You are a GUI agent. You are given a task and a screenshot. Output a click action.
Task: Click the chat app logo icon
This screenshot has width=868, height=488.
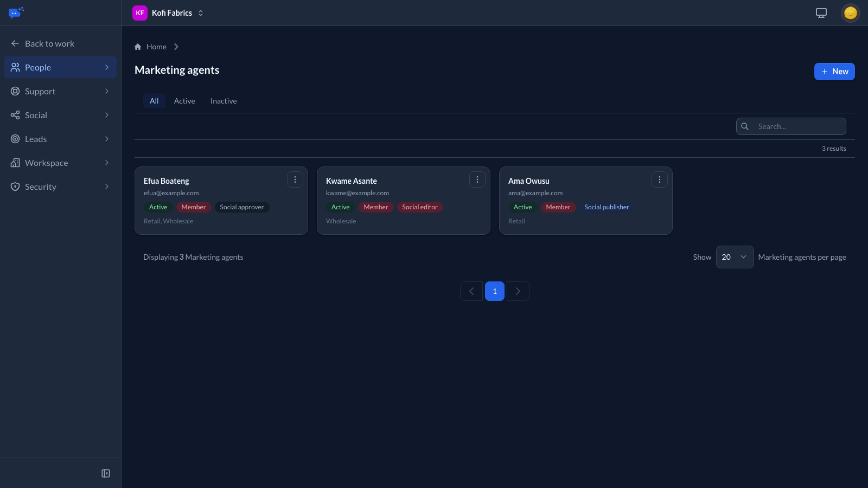pyautogui.click(x=16, y=12)
